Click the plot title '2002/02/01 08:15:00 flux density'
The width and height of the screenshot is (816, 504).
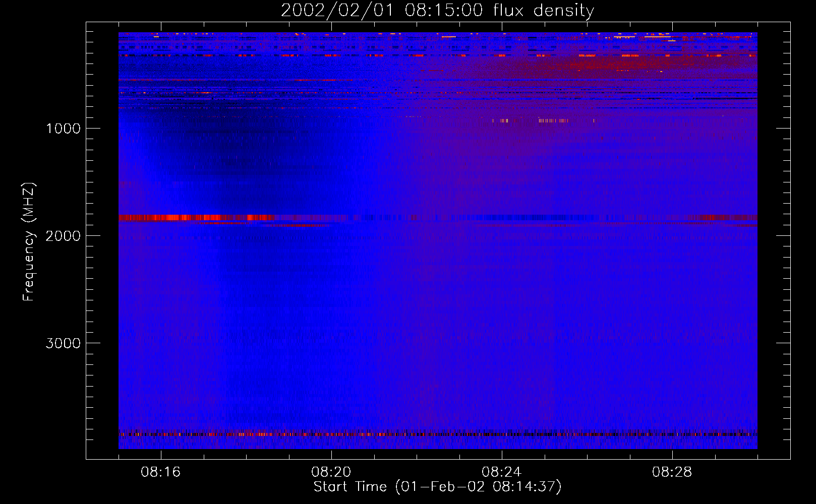(437, 11)
